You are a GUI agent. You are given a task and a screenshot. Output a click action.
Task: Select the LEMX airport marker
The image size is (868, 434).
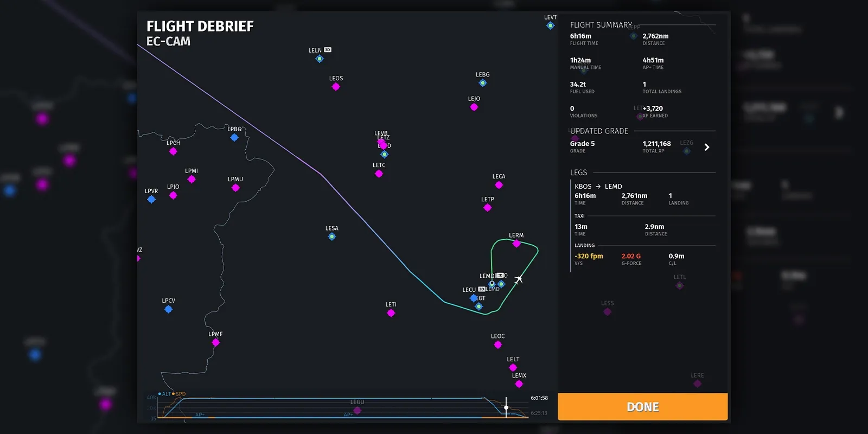pos(519,384)
